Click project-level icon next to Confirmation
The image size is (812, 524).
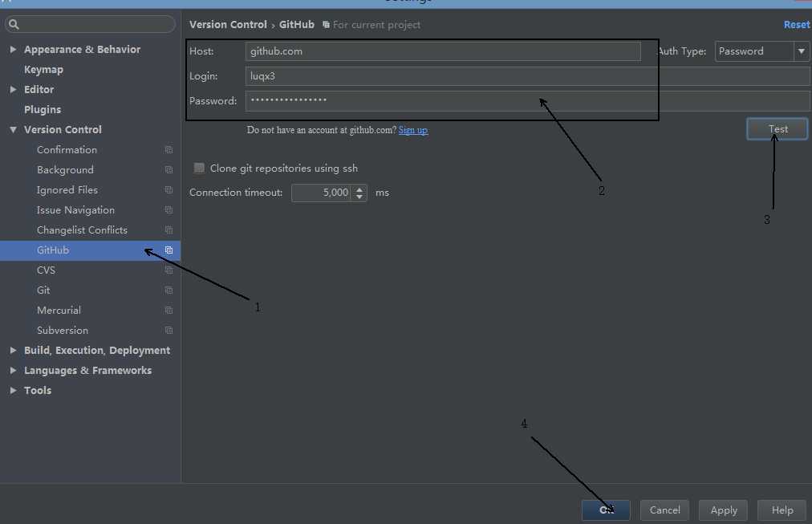(168, 149)
